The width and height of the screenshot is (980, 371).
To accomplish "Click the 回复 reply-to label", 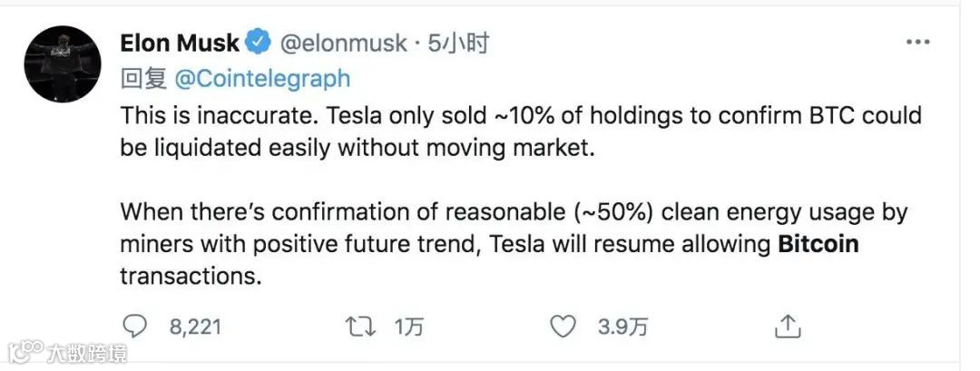I will (x=143, y=79).
